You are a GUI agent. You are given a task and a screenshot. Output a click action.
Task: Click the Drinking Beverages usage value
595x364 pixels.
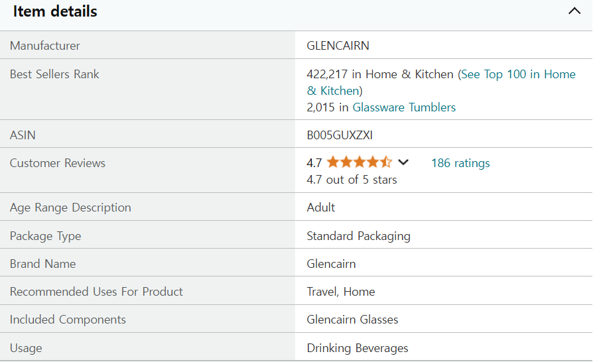[x=358, y=348]
